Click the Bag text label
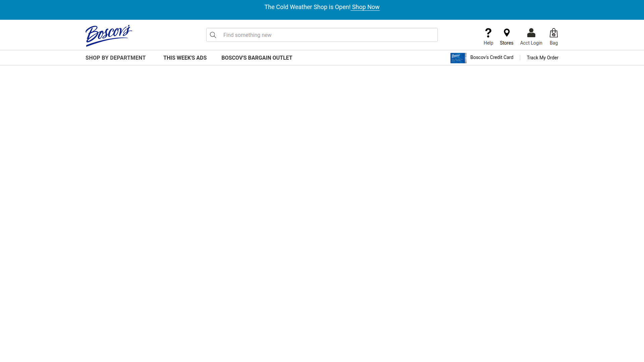Image resolution: width=644 pixels, height=362 pixels. coord(553,43)
